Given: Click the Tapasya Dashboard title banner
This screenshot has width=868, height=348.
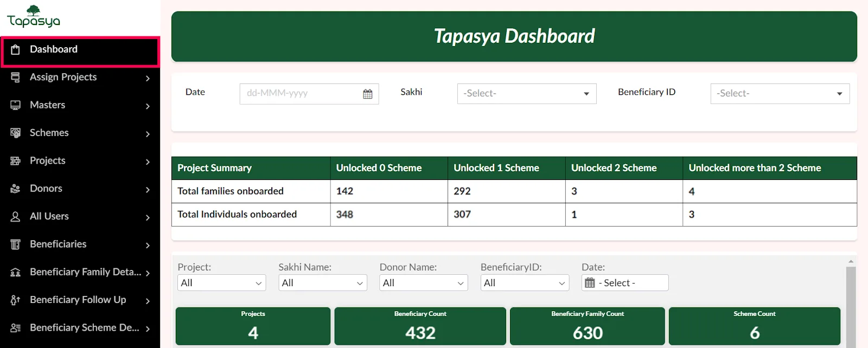Looking at the screenshot, I should click(x=514, y=36).
